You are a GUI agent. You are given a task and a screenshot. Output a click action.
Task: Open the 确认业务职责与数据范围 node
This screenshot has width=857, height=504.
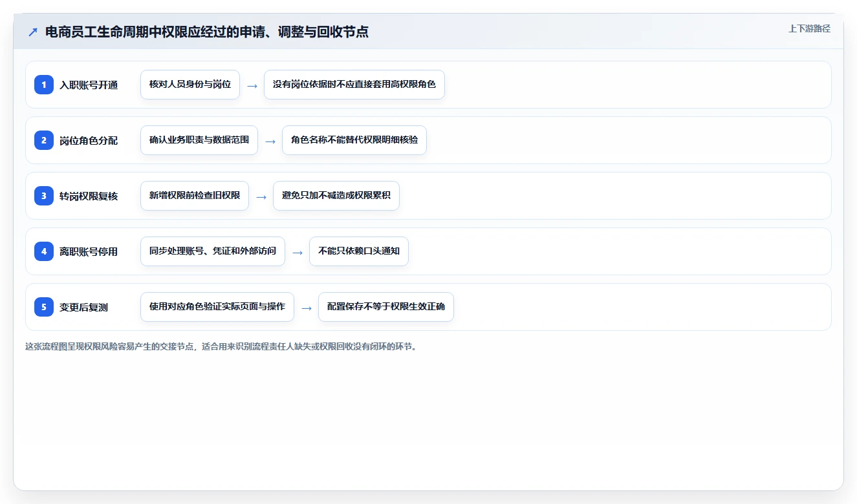pyautogui.click(x=199, y=140)
